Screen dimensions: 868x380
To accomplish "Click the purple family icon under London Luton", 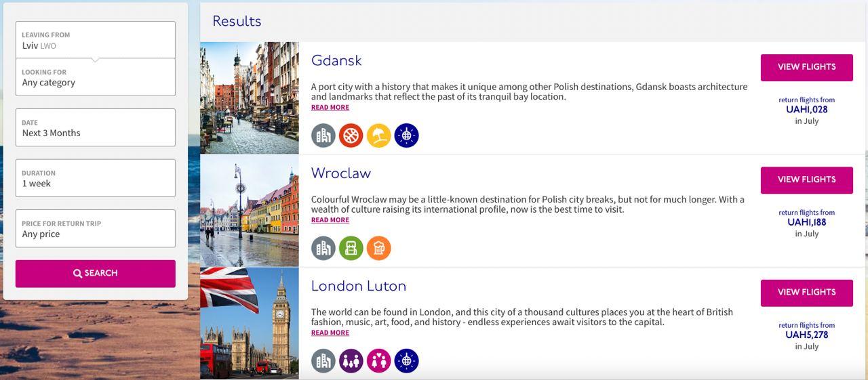I will tap(351, 361).
